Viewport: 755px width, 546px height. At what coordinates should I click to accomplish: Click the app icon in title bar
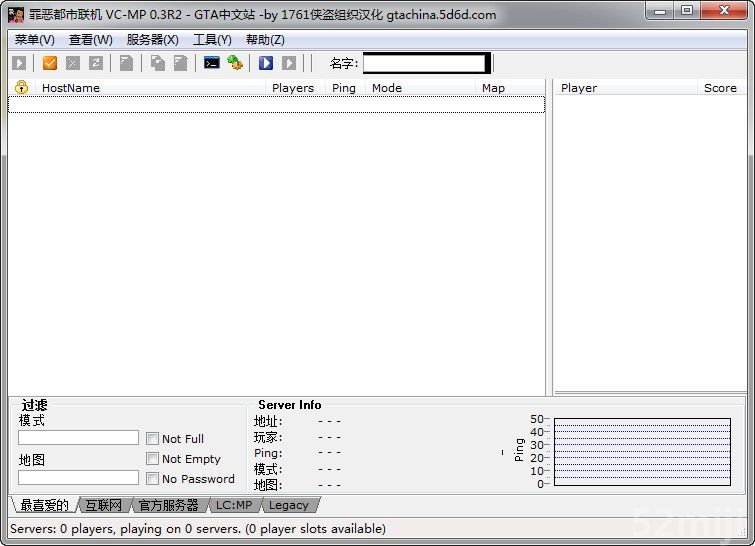click(16, 14)
